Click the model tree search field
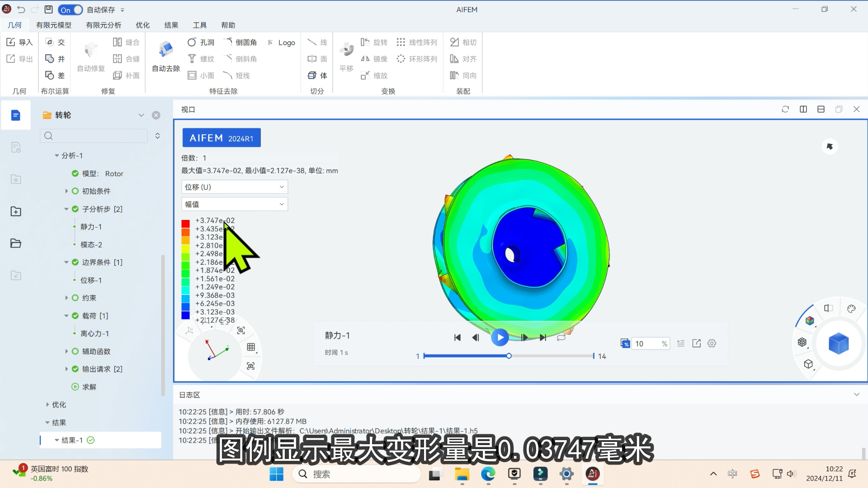Viewport: 868px width, 488px height. point(95,136)
